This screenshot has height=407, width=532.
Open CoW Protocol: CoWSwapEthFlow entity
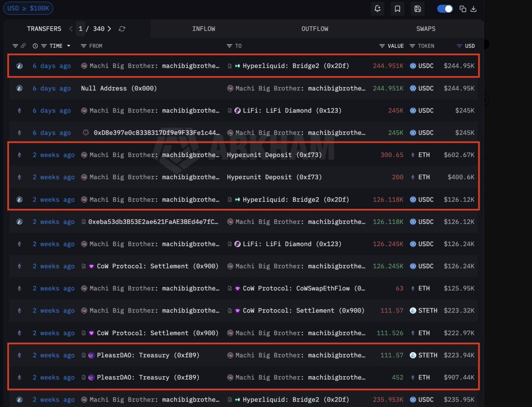pos(304,288)
